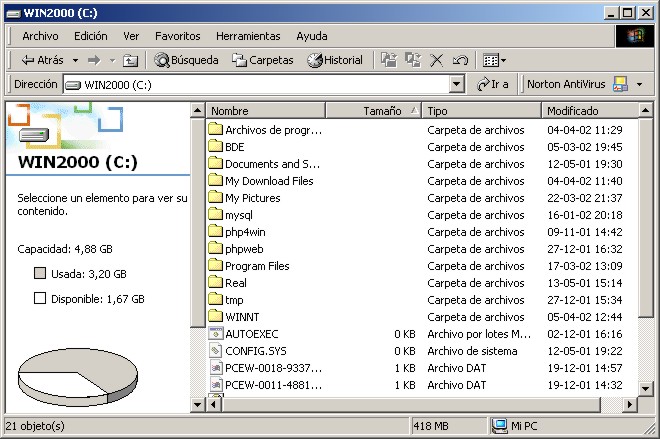Sort by the Nombre column header
This screenshot has height=439, width=660.
coord(266,111)
